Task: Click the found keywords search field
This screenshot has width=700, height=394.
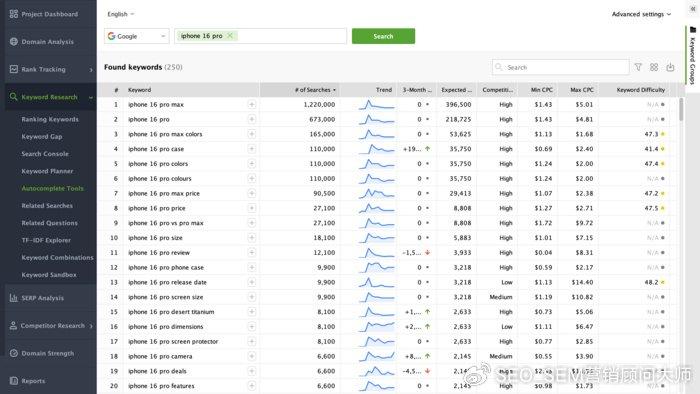Action: coord(561,67)
